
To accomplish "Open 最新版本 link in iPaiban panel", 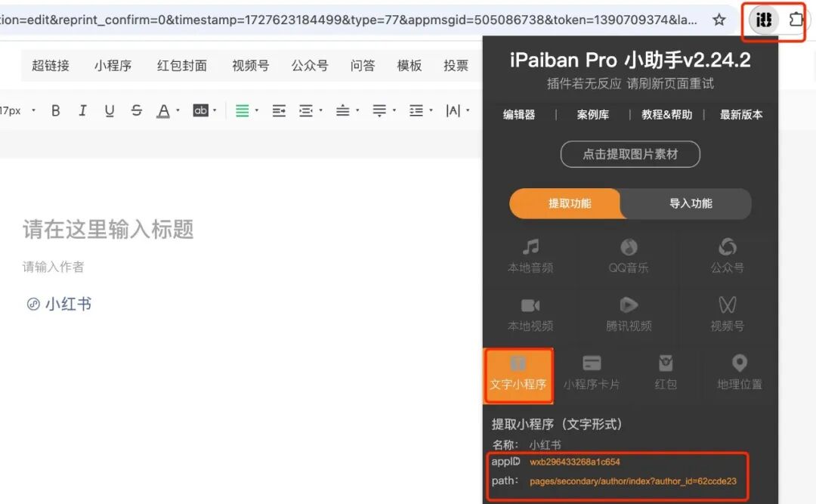I will (x=741, y=115).
